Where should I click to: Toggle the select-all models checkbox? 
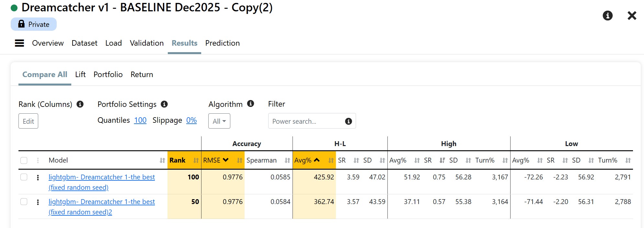[x=24, y=160]
